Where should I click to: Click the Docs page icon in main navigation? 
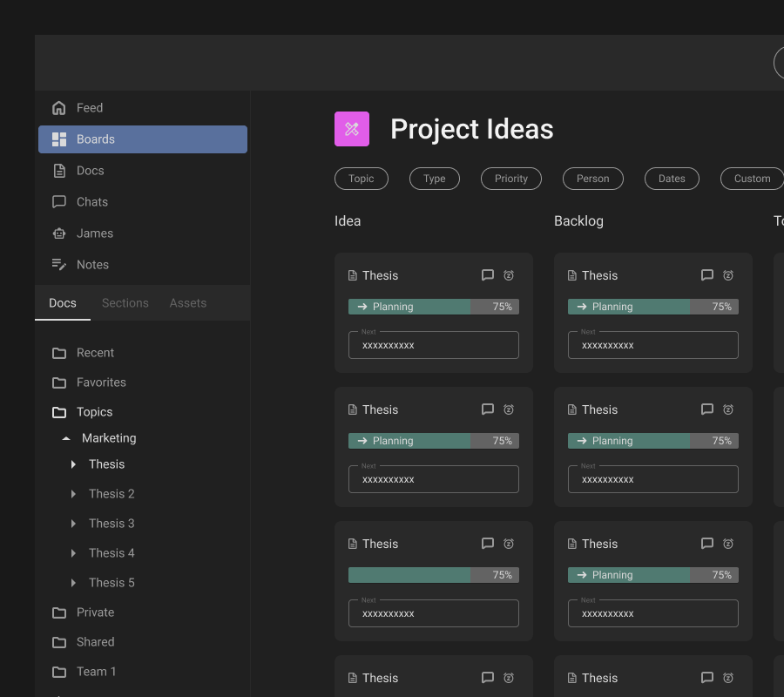click(x=59, y=171)
